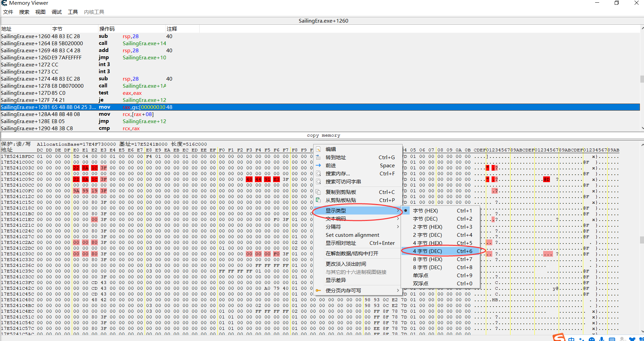The image size is (644, 341).
Task: Click the AllocationBase=17E4F730000 info text
Action: (x=76, y=144)
